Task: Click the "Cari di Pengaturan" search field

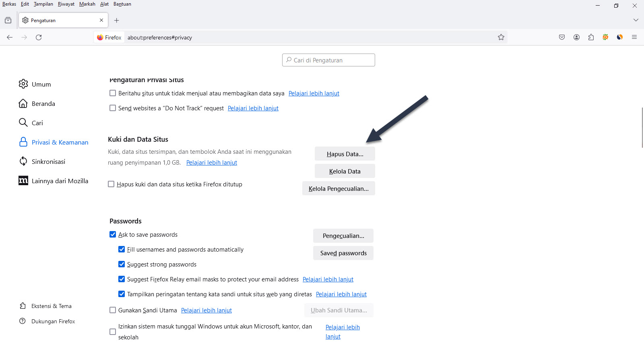Action: click(328, 60)
